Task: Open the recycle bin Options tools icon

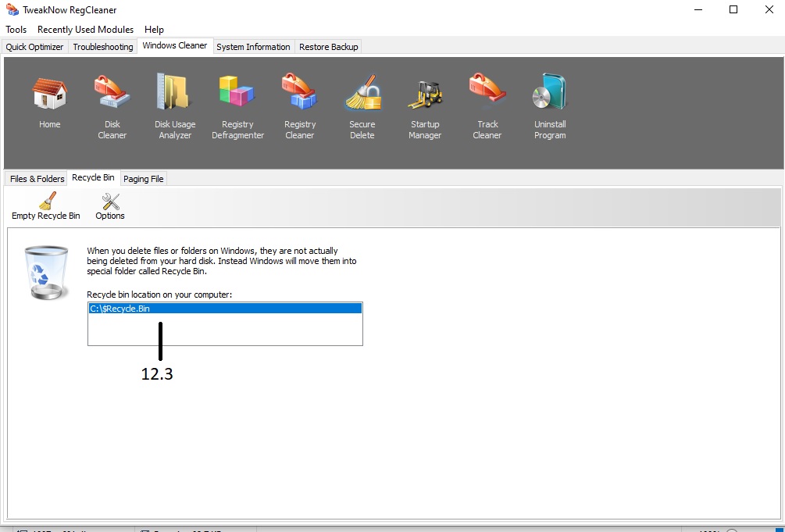Action: pyautogui.click(x=110, y=202)
